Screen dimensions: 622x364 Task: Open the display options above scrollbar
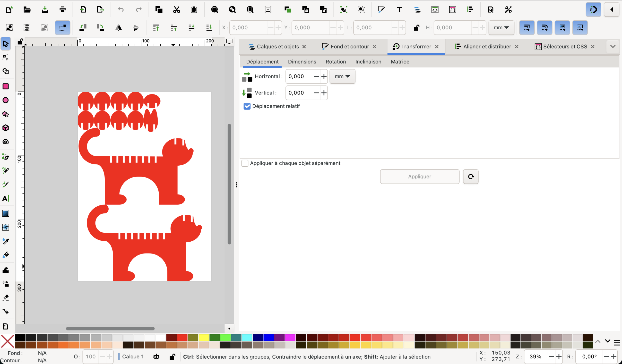229,42
